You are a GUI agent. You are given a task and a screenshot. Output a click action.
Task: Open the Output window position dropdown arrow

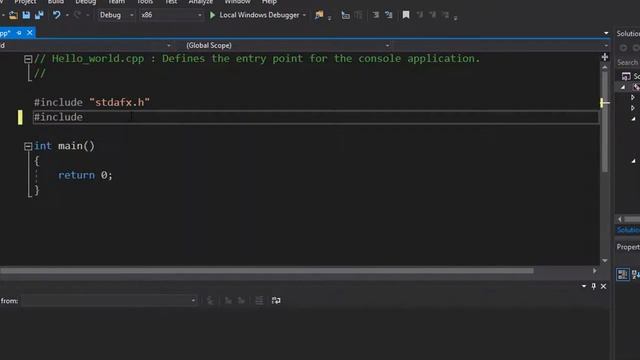coord(584,286)
